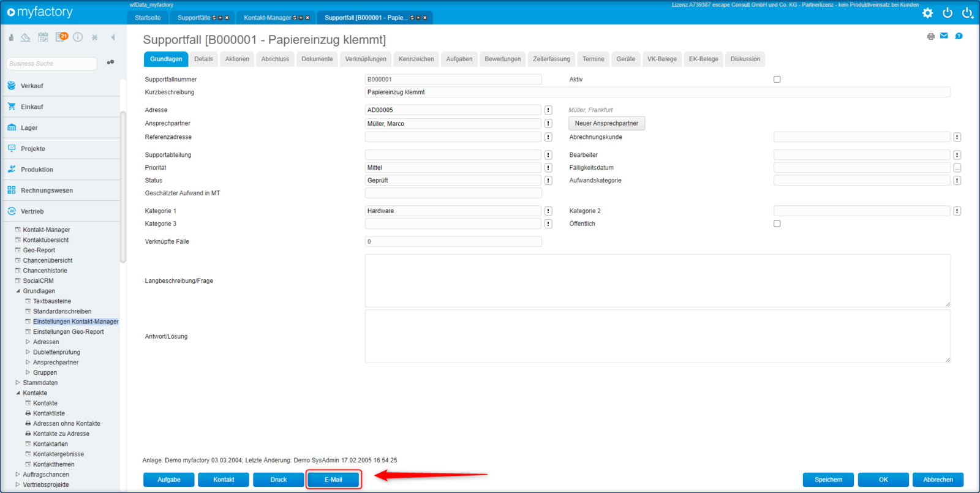Image resolution: width=980 pixels, height=493 pixels.
Task: Toggle the Aktiv checkbox
Action: pos(777,80)
